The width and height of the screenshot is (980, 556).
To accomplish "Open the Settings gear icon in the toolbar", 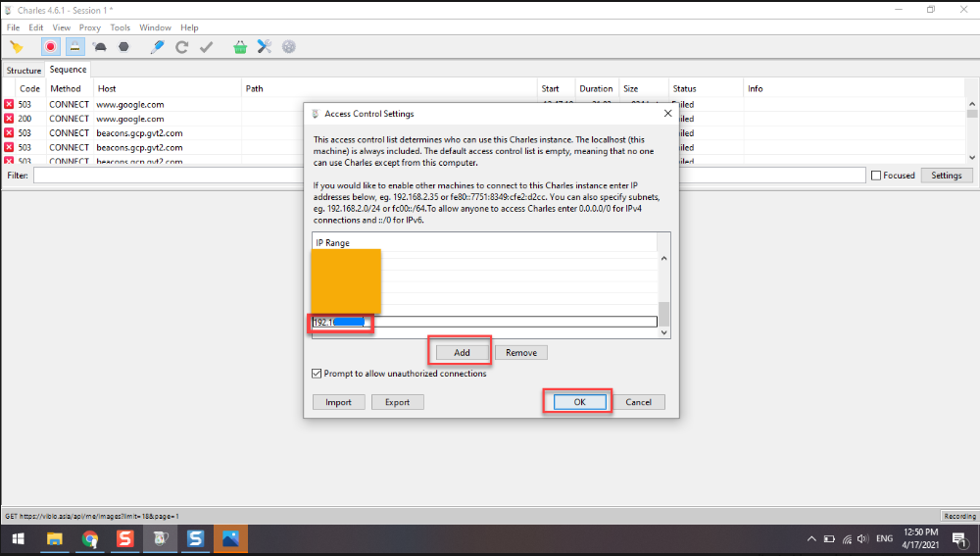I will click(x=289, y=47).
